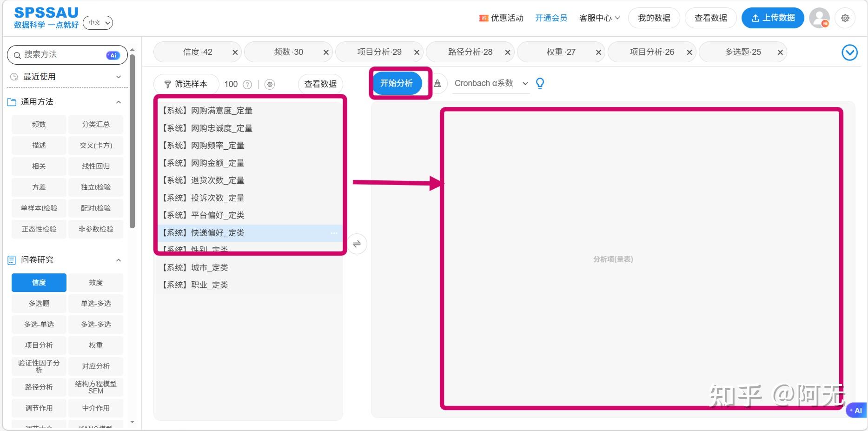The image size is (868, 431).
Task: Open the settings icon beside sample count
Action: click(x=270, y=84)
